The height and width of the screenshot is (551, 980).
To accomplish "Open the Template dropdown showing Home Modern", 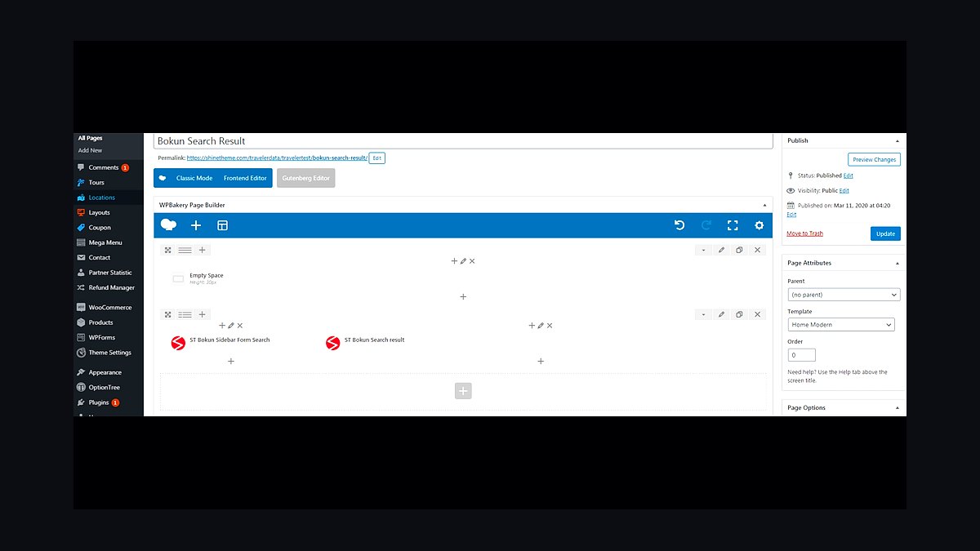I will click(841, 325).
